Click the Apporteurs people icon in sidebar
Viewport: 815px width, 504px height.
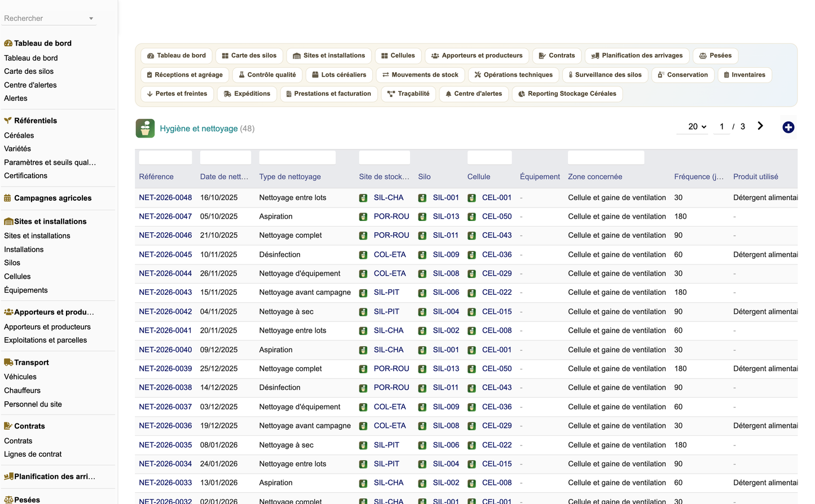(8, 312)
